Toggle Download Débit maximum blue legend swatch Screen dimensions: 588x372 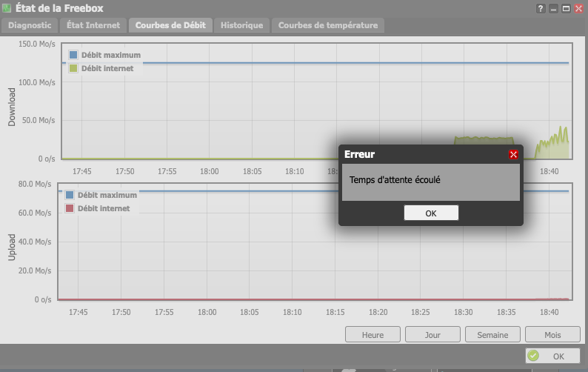click(73, 55)
